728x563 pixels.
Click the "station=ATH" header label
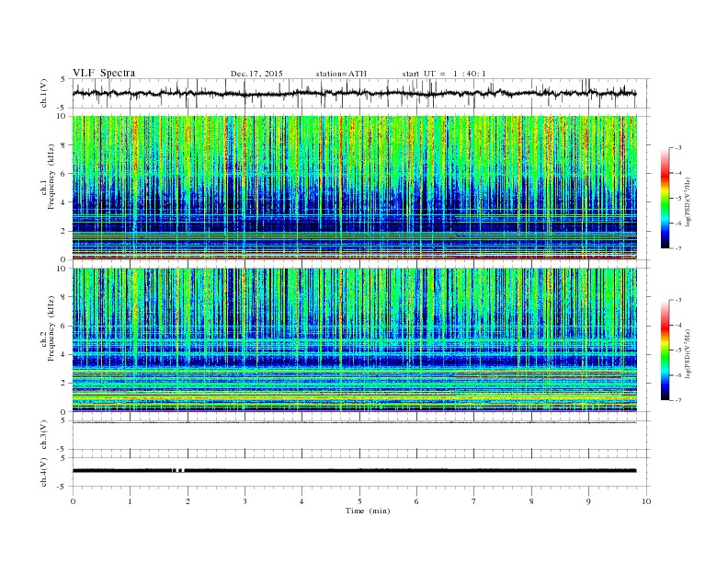tap(341, 74)
